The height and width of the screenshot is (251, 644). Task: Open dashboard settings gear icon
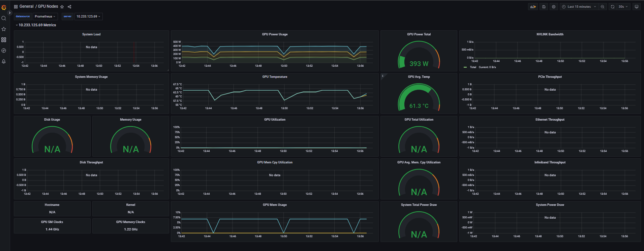coord(554,7)
